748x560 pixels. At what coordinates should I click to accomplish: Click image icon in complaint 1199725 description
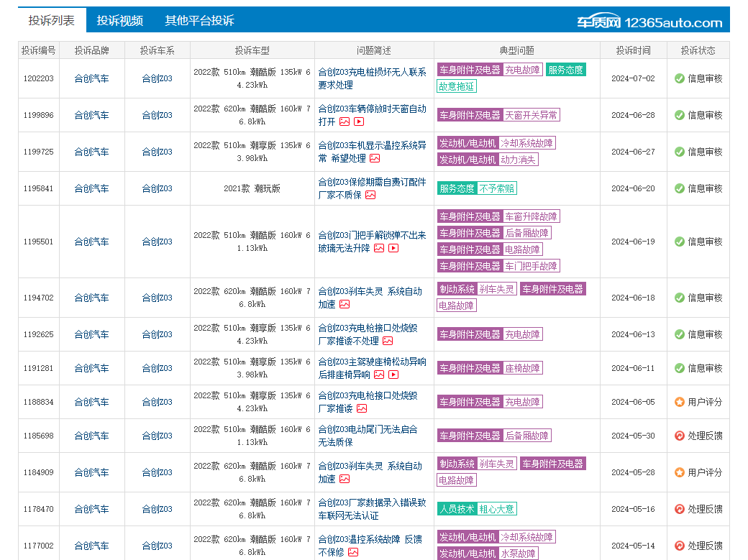pos(375,158)
